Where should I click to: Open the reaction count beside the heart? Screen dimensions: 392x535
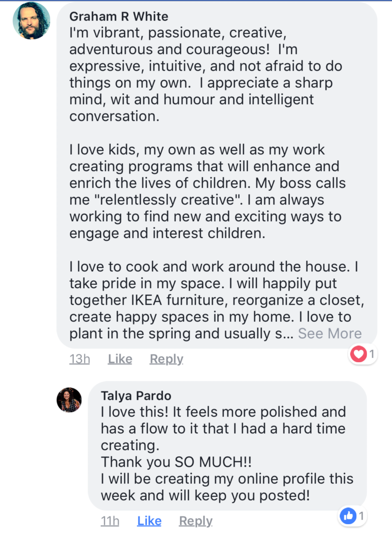[371, 354]
